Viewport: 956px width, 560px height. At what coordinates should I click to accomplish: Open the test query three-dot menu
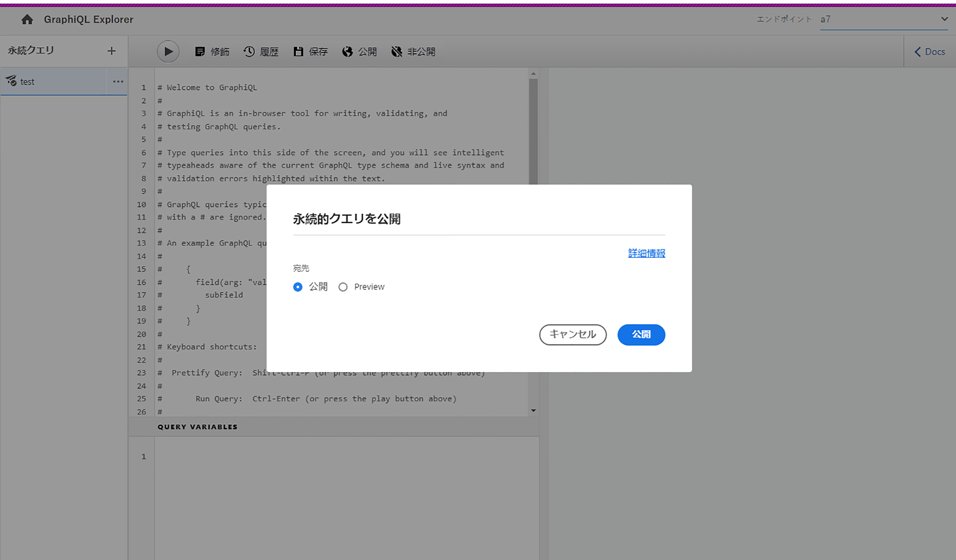pyautogui.click(x=118, y=81)
